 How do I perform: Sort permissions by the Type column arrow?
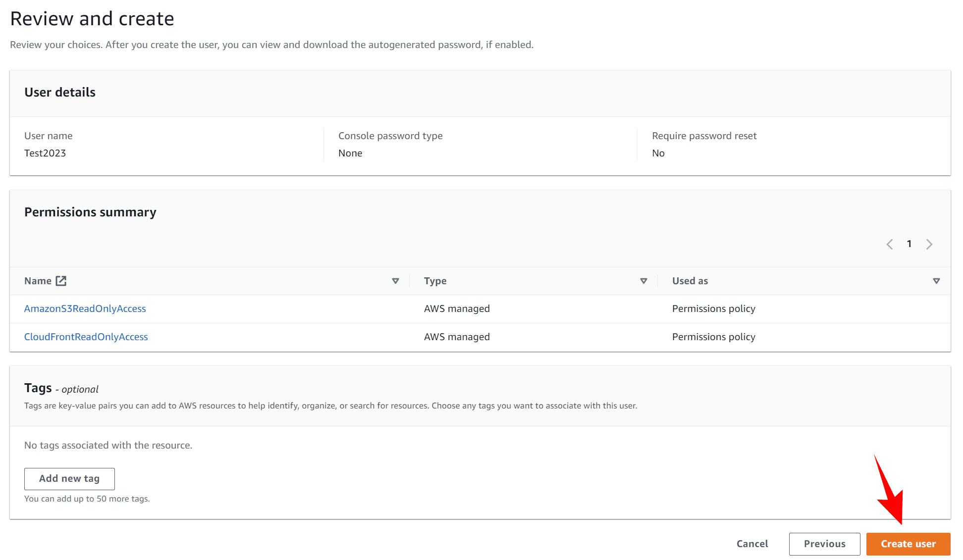click(x=643, y=281)
